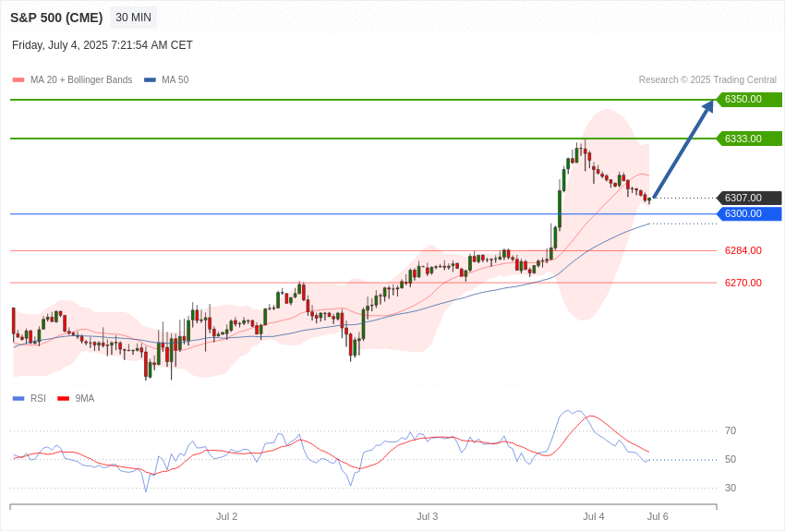Click the Jul 4 date axis label
This screenshot has width=785, height=532.
tap(594, 516)
